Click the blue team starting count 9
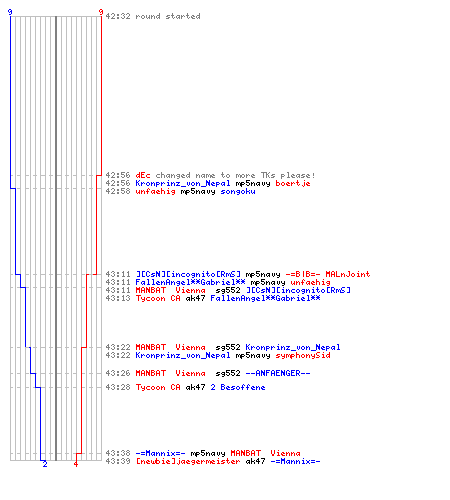Viewport: 450px width, 500px height. click(x=10, y=12)
